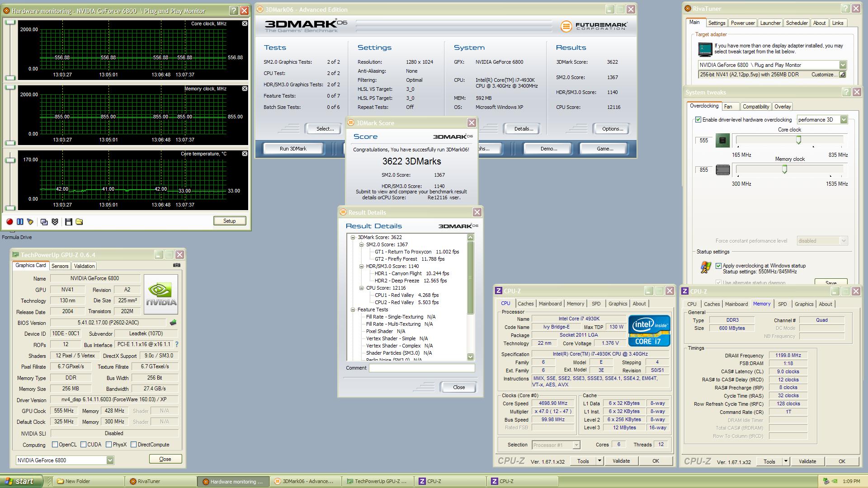Click Close in the Result Details window
Screen dimensions: 868x488
[459, 387]
